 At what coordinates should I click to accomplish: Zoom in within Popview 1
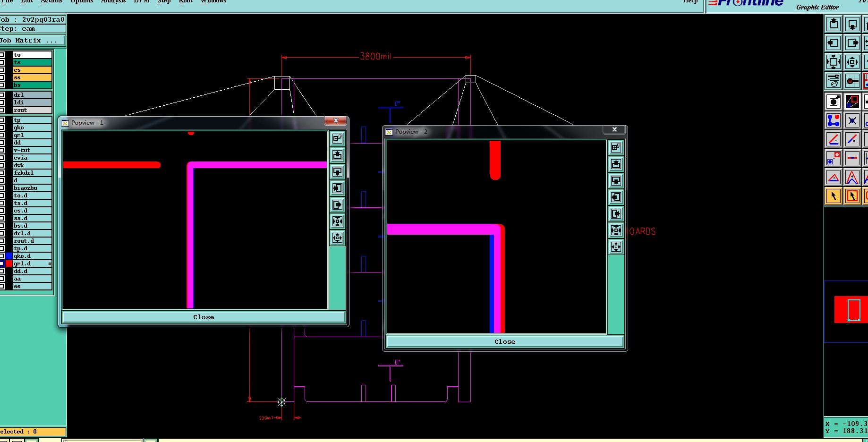coord(337,221)
